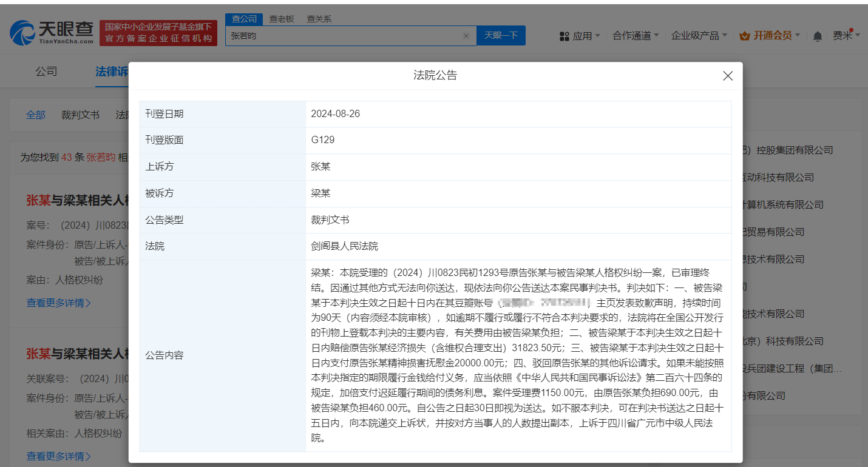868x467 pixels.
Task: Select the 公司 tab
Action: pyautogui.click(x=47, y=71)
